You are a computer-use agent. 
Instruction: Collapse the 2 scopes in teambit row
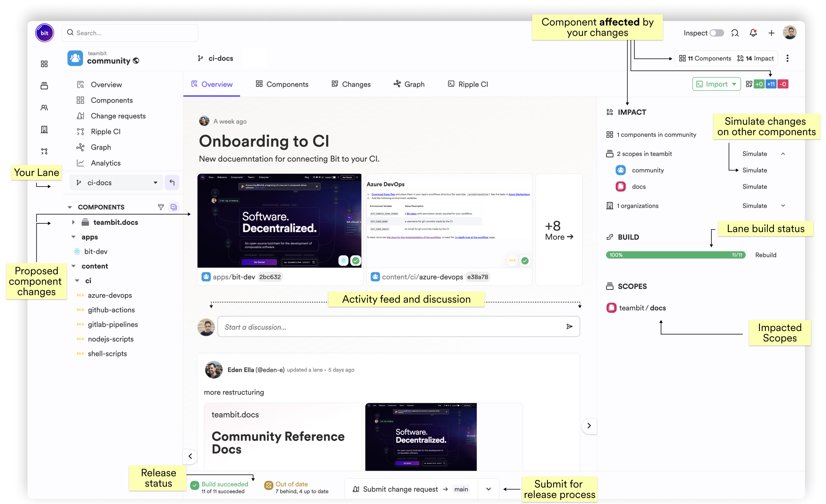pyautogui.click(x=783, y=154)
